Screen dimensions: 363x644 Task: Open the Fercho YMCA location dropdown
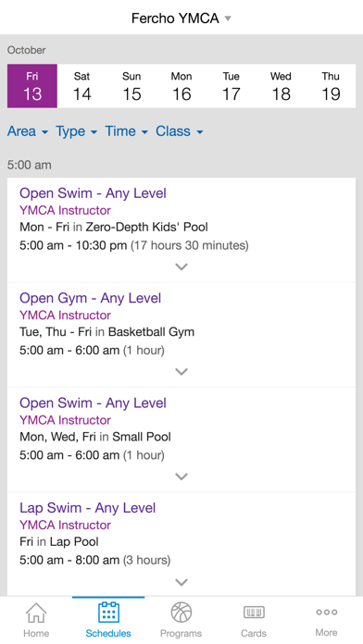[x=181, y=19]
